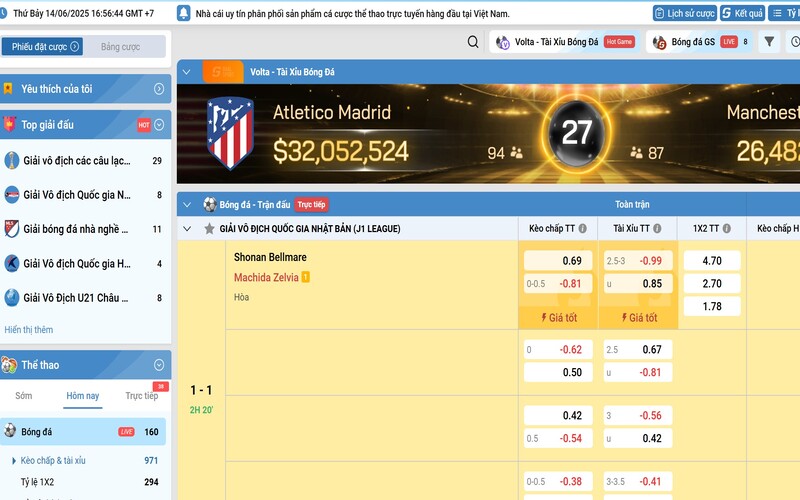Screen dimensions: 800x500
Task: Select 1X2 odds 2.70
Action: tap(712, 284)
